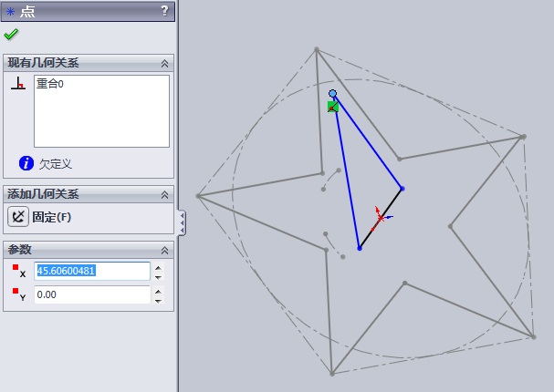Click the green checkmark to confirm point
This screenshot has height=392, width=554.
click(11, 35)
